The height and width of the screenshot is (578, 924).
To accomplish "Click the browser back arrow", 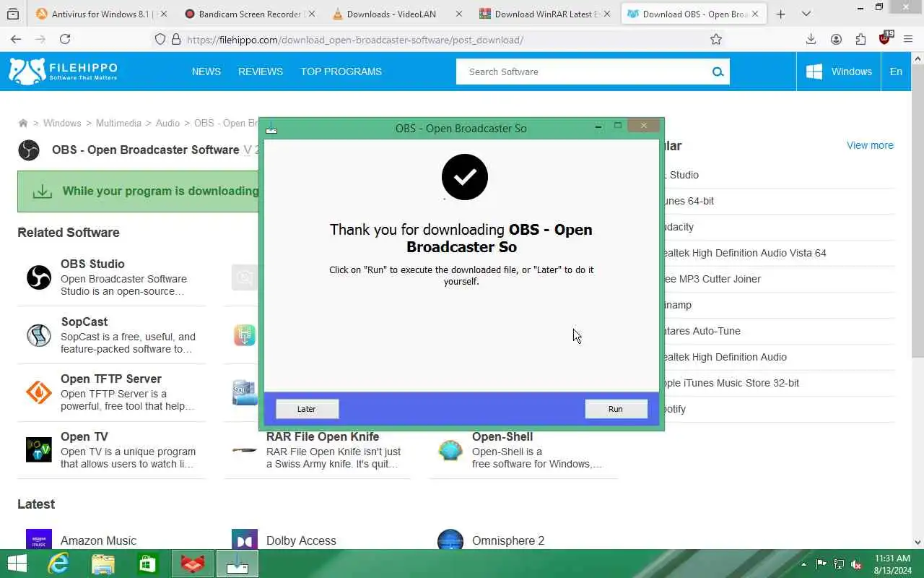I will coord(16,39).
